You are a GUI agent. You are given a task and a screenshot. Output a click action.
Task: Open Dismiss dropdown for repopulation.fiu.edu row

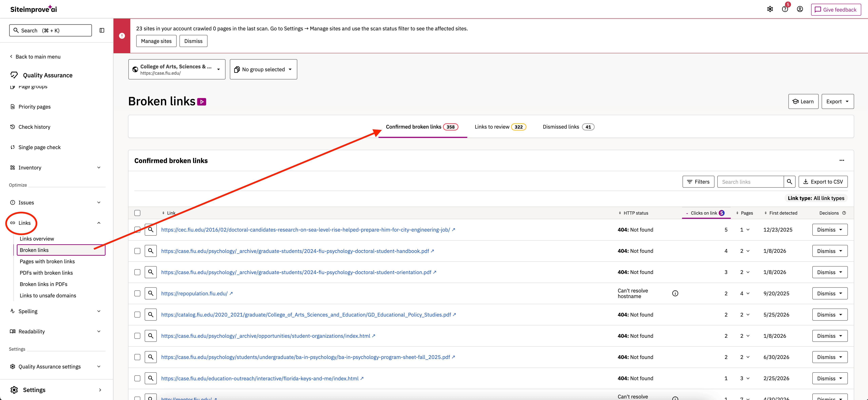tap(830, 293)
